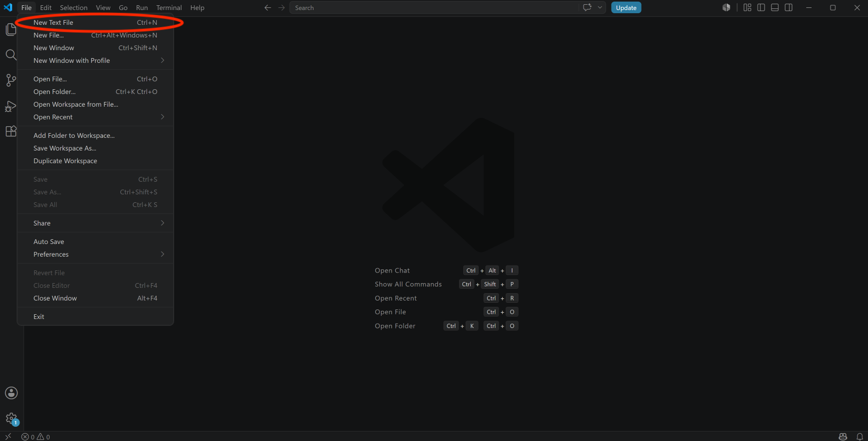Viewport: 868px width, 441px height.
Task: Open the Run menu
Action: coord(142,7)
